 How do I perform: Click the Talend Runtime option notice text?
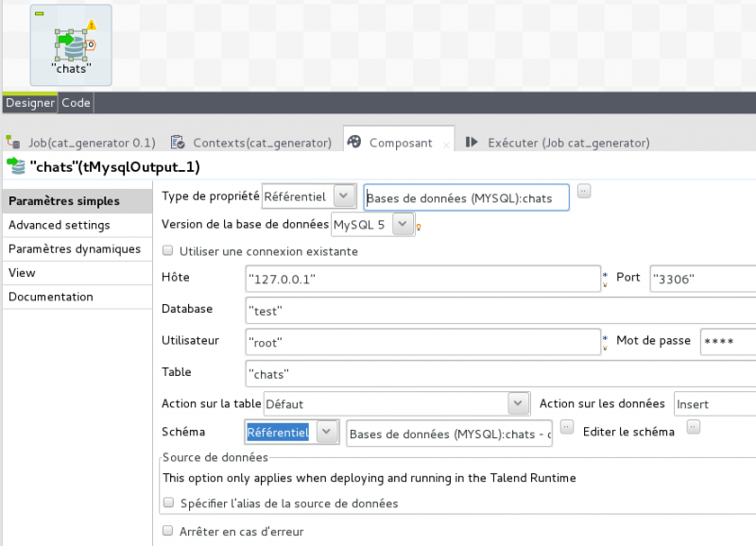coord(369,478)
